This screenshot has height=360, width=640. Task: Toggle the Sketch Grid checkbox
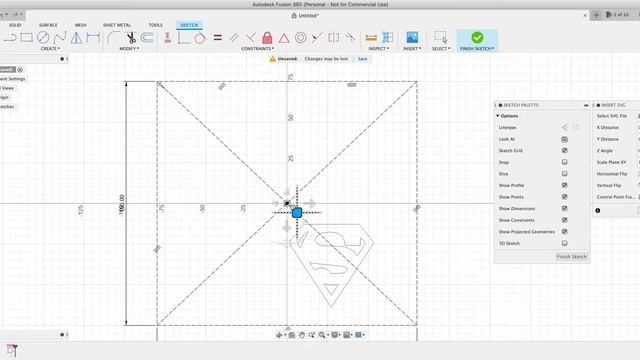click(564, 151)
